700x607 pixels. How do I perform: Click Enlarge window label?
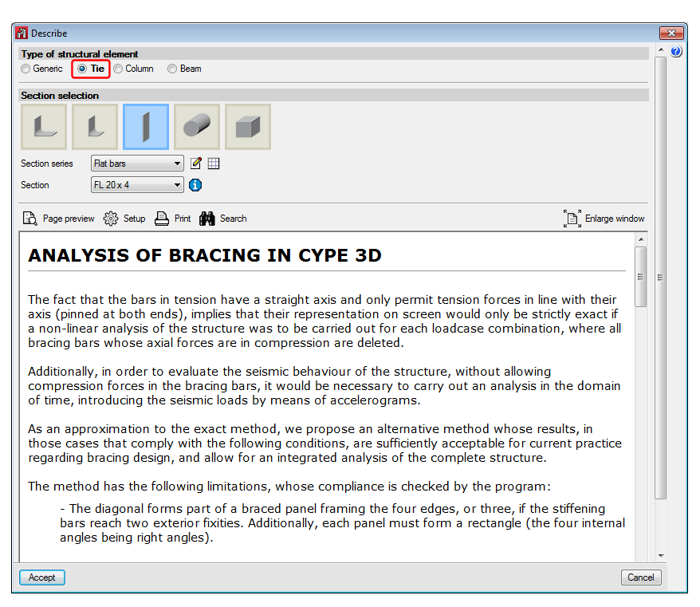(615, 219)
